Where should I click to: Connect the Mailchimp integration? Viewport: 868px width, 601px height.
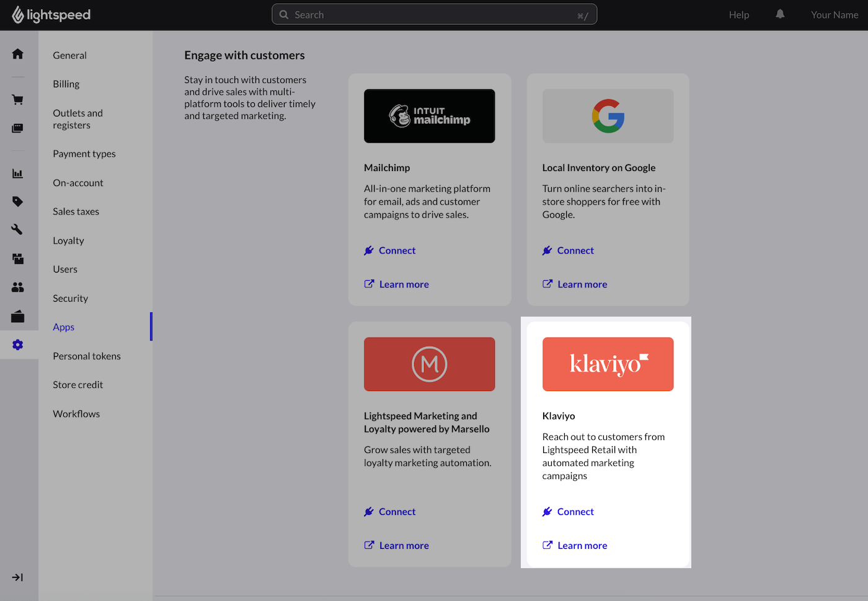tap(397, 250)
